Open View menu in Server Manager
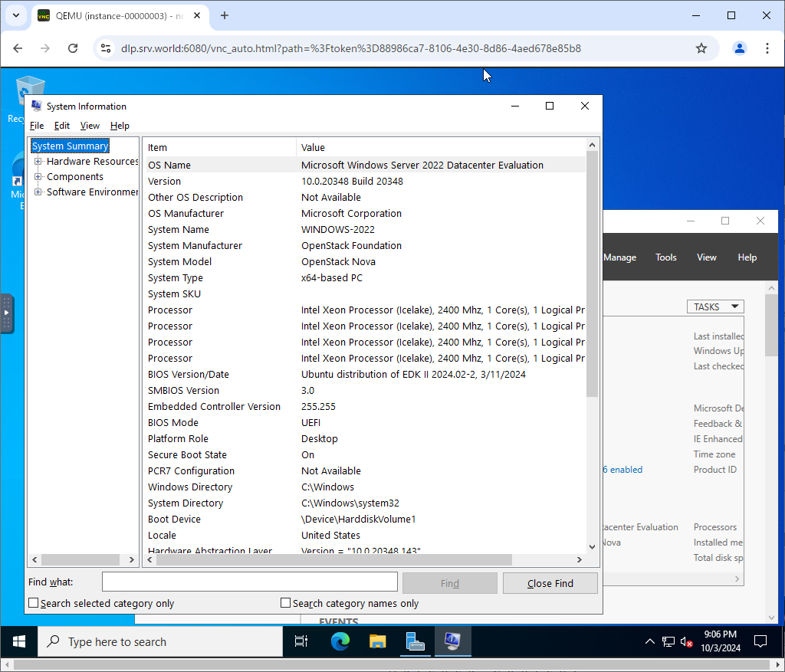The image size is (785, 672). click(706, 257)
